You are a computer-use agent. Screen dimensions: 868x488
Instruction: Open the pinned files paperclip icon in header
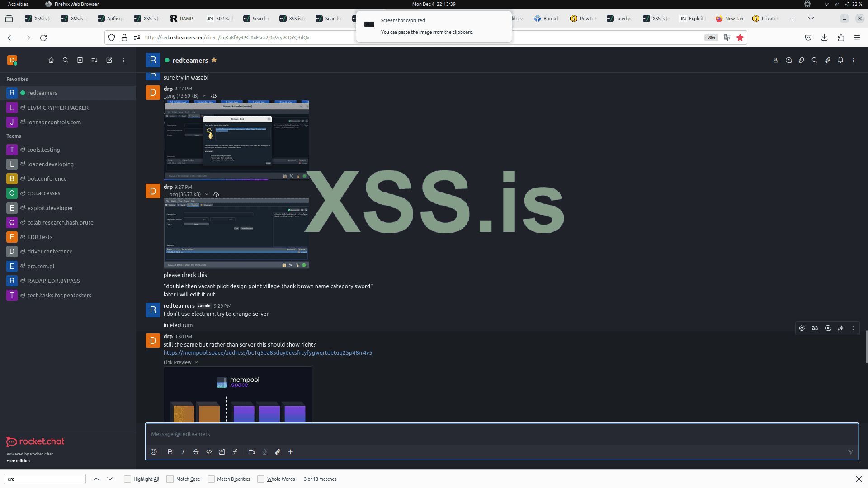point(827,60)
